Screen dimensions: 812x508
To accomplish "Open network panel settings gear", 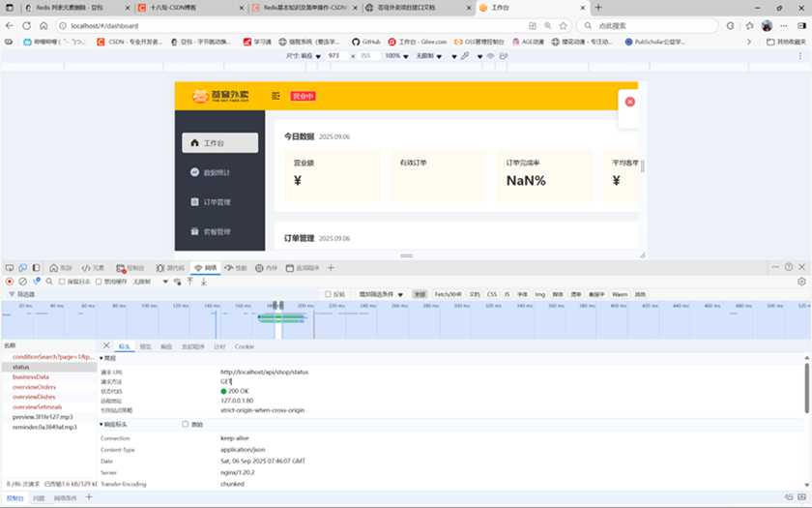I will pyautogui.click(x=801, y=282).
